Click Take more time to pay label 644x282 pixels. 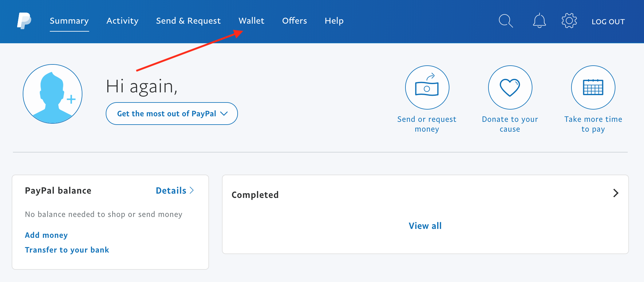[593, 124]
